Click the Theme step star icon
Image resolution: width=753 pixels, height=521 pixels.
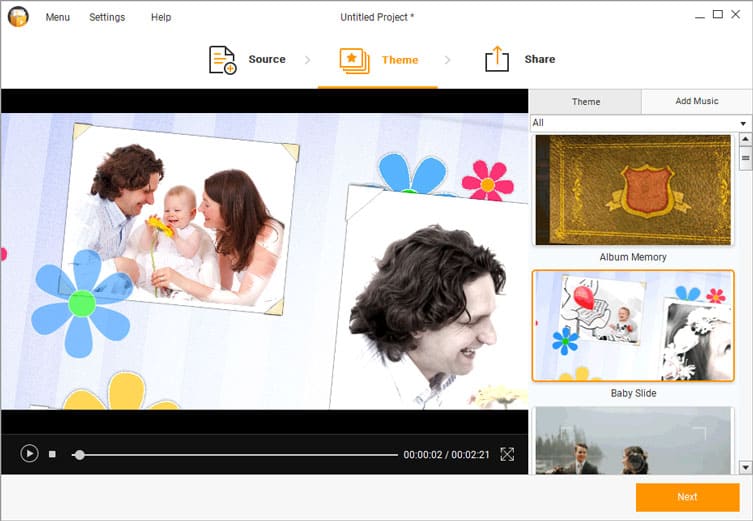tap(354, 61)
